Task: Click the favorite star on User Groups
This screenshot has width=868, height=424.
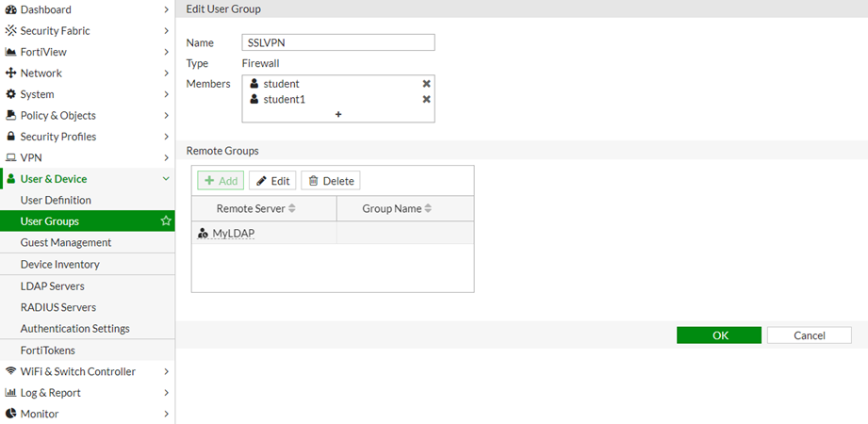Action: coord(166,221)
